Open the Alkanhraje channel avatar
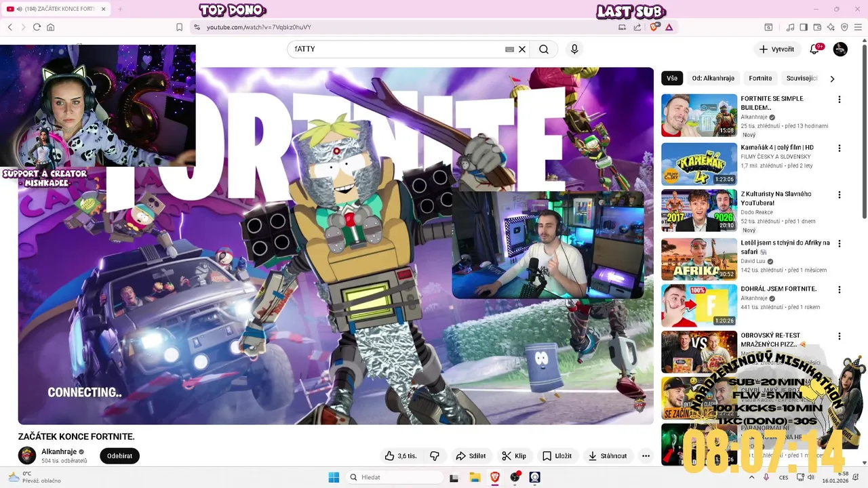Screen dimensions: 868x488 tap(27, 455)
